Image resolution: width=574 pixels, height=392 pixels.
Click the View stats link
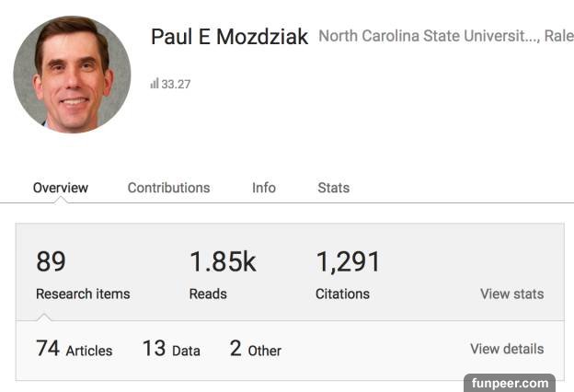click(x=511, y=294)
